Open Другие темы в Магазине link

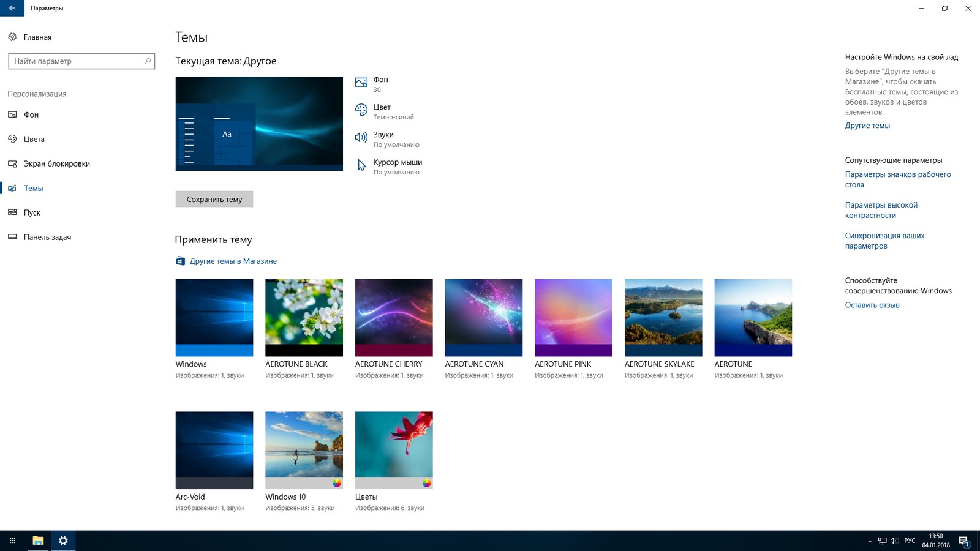click(233, 261)
